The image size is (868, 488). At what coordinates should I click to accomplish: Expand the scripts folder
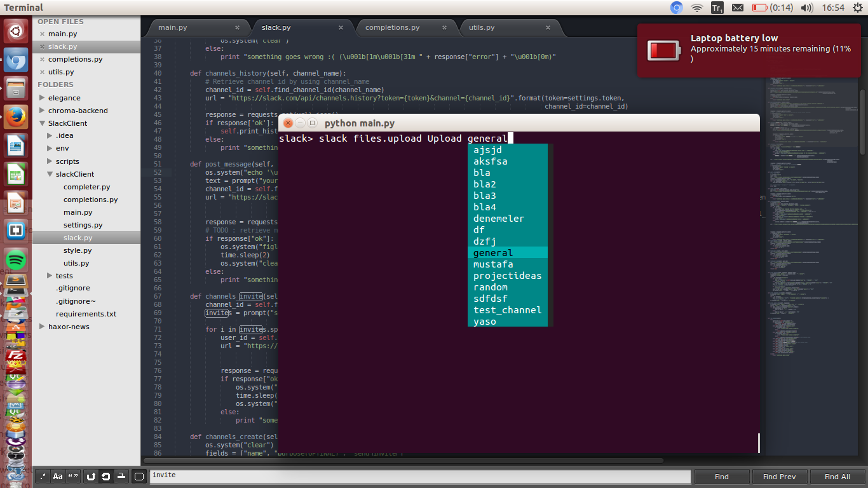point(50,161)
